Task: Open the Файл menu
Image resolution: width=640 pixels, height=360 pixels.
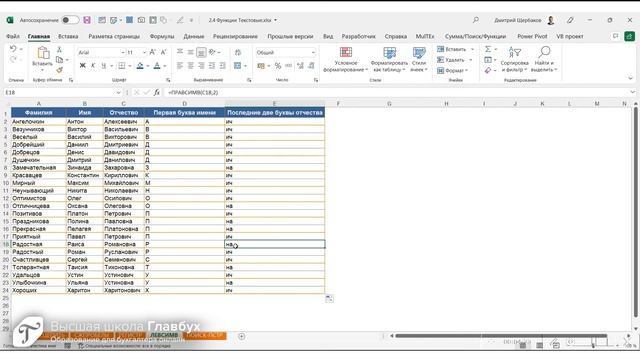Action: [13, 36]
